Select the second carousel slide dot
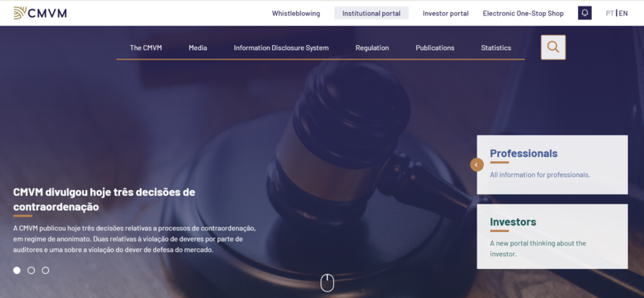Viewport: 644px width, 298px height. click(x=31, y=270)
